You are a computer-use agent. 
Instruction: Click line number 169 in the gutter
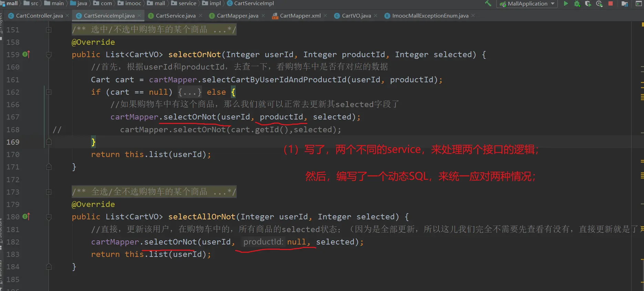(13, 142)
